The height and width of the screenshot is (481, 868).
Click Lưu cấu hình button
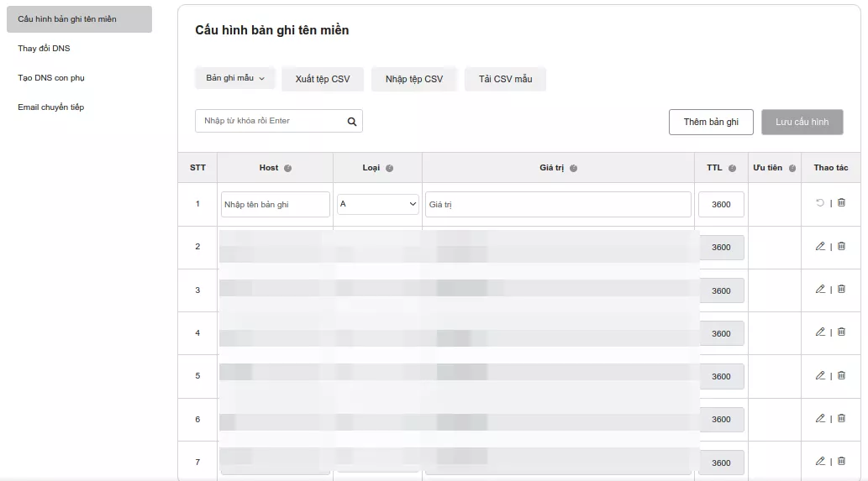(802, 123)
